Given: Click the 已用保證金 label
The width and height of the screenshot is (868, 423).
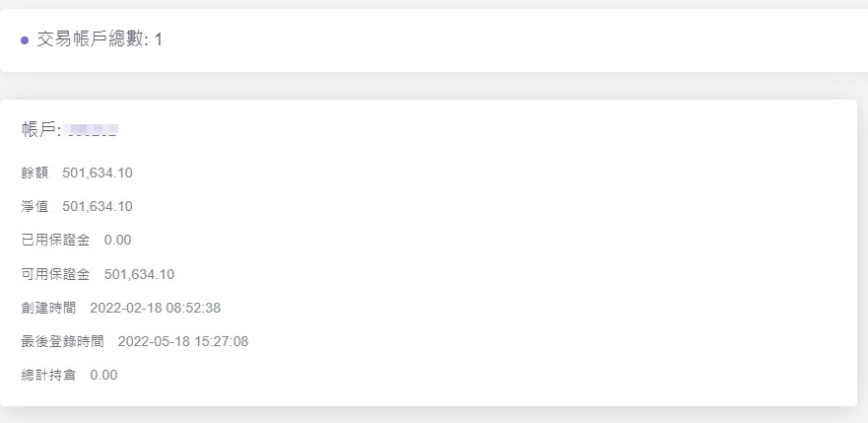Looking at the screenshot, I should (55, 240).
